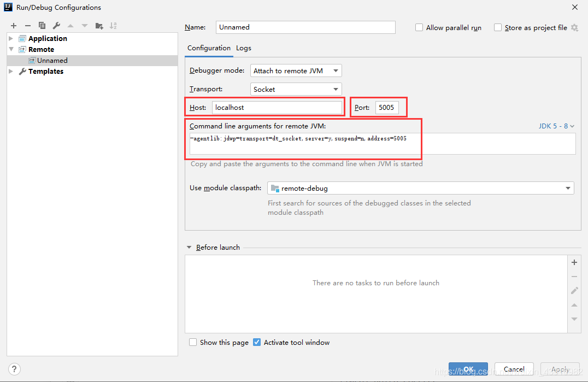Open the help question mark button
Viewport: 588px width, 382px height.
coord(14,369)
